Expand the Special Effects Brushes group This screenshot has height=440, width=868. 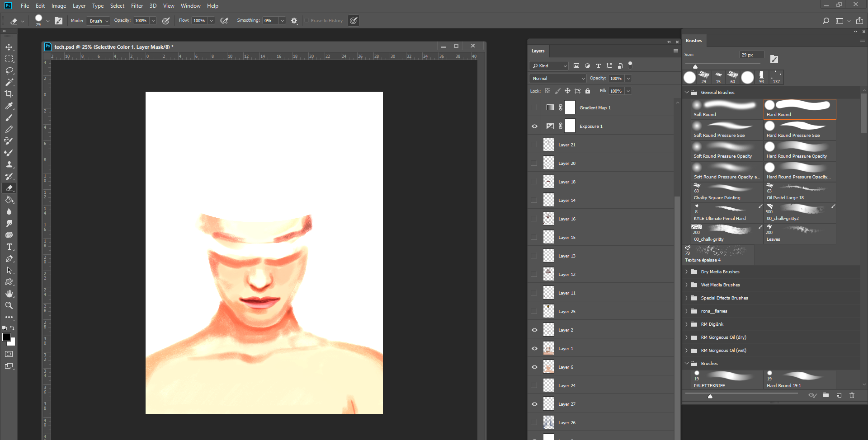[687, 298]
